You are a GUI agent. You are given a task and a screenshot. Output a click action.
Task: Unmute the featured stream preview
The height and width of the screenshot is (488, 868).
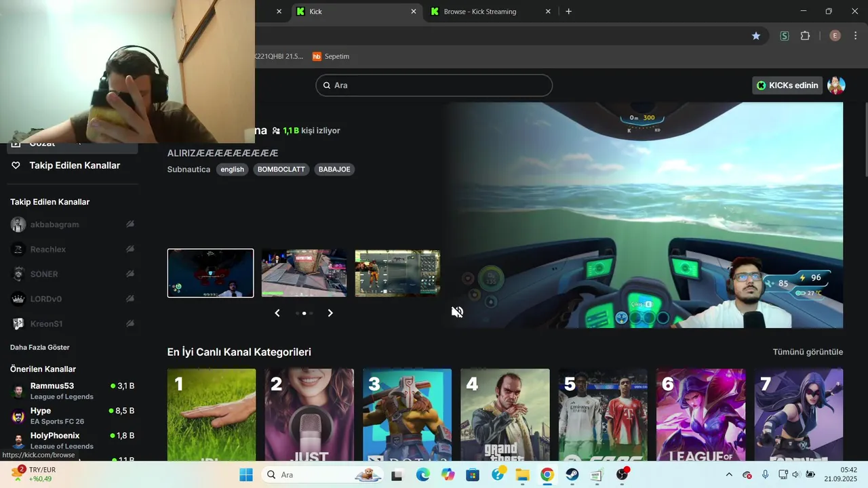(458, 312)
